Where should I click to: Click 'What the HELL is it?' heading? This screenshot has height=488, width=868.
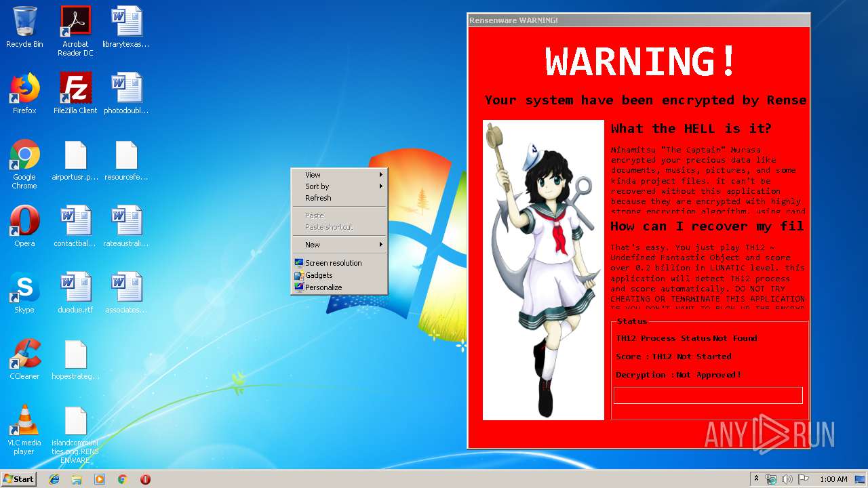pyautogui.click(x=691, y=128)
